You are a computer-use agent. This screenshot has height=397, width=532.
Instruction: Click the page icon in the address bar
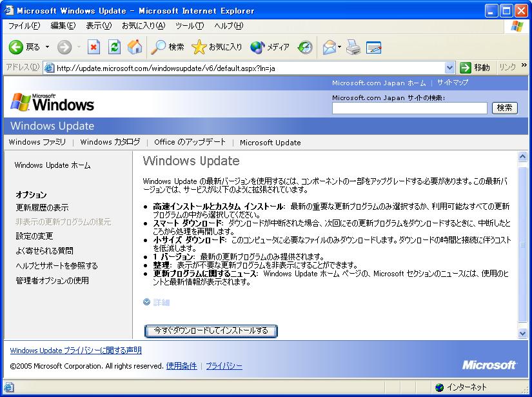[x=49, y=68]
